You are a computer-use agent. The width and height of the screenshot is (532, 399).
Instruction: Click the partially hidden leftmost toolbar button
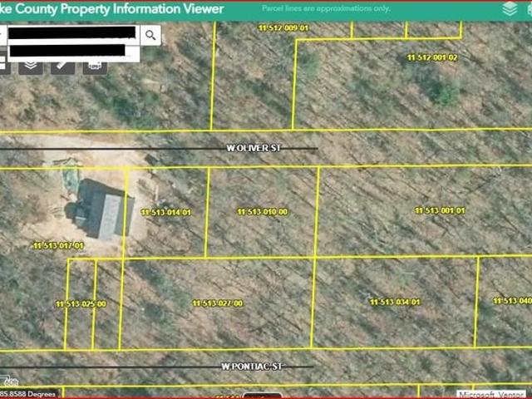pos(4,65)
